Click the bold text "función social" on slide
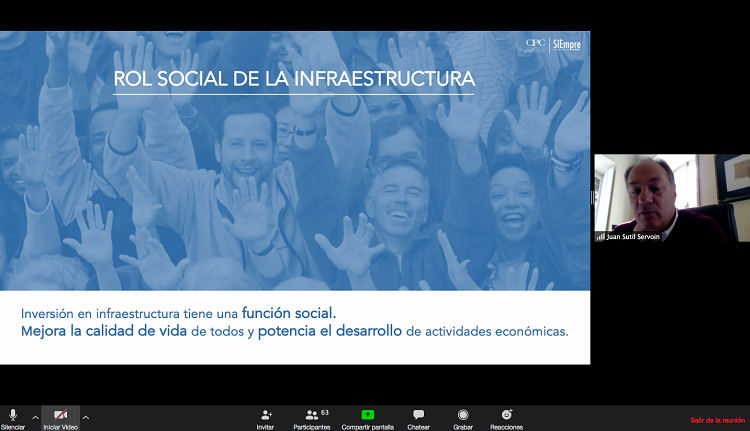Screen dimensions: 750x431 point(296,312)
